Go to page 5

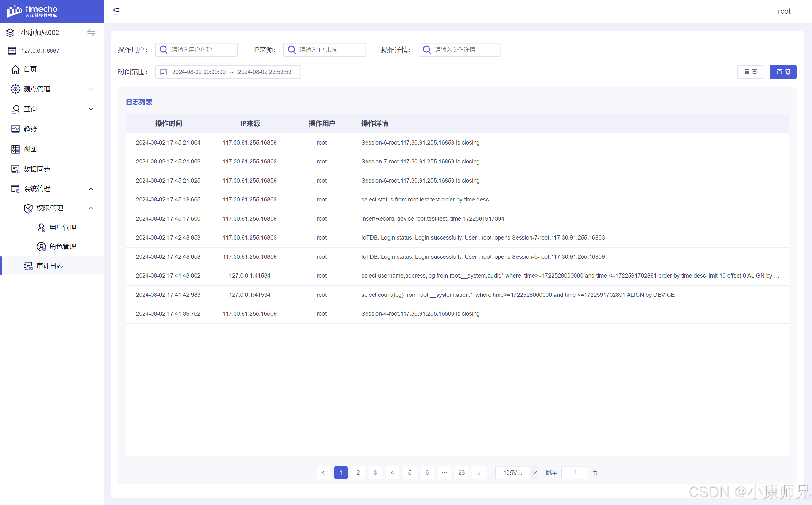point(410,473)
